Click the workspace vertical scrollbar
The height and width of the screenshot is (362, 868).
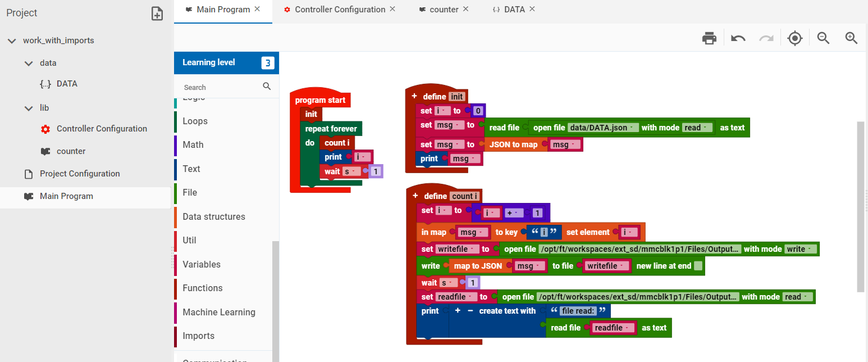pyautogui.click(x=861, y=206)
